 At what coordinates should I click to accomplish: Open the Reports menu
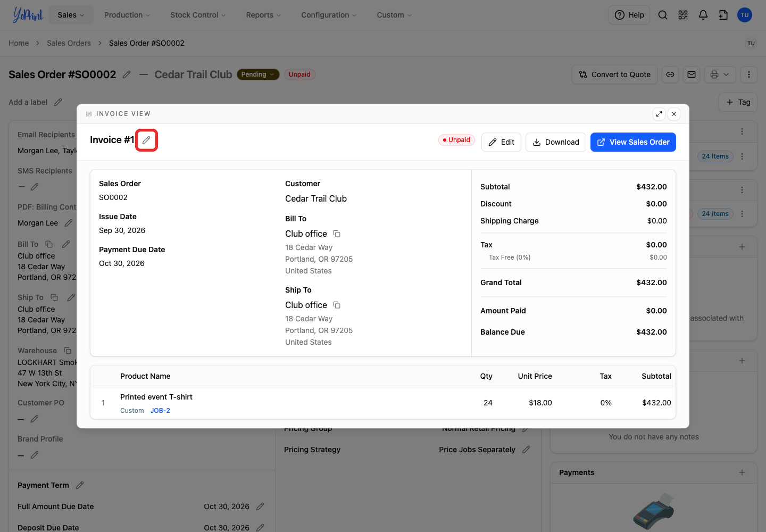pos(263,15)
